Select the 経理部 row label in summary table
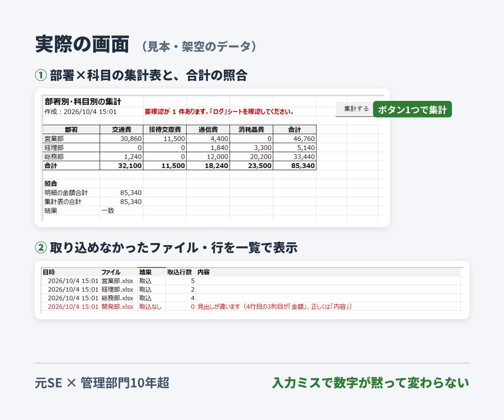The image size is (504, 420). 71,148
